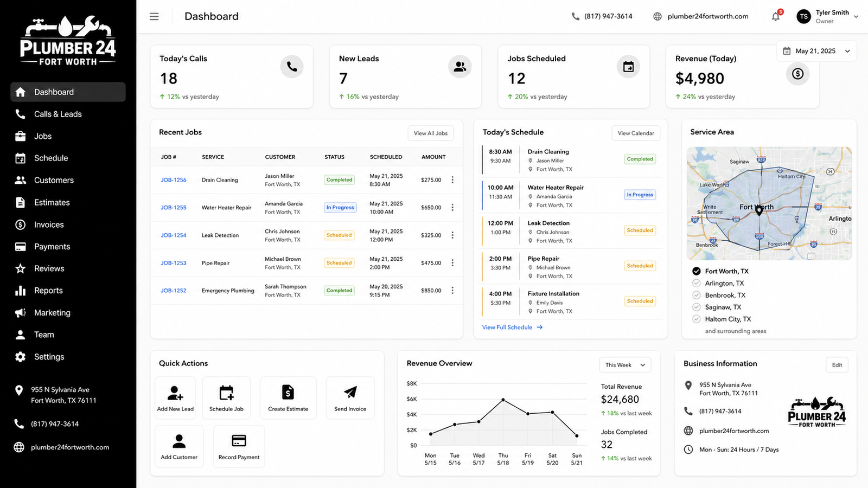The image size is (868, 488).
Task: Click the map pin on Fort Worth
Action: (x=759, y=211)
